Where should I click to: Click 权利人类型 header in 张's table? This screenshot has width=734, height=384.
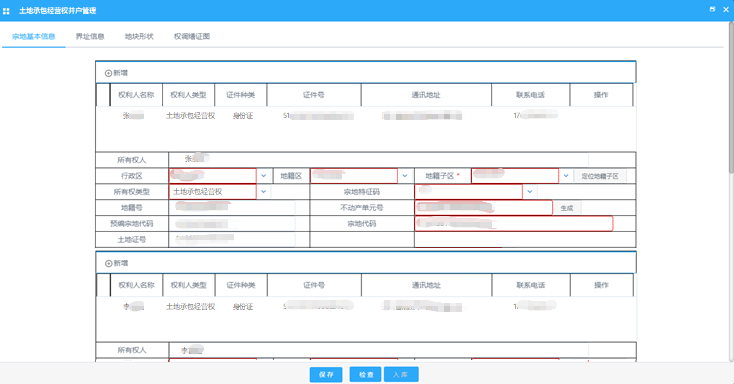click(188, 95)
